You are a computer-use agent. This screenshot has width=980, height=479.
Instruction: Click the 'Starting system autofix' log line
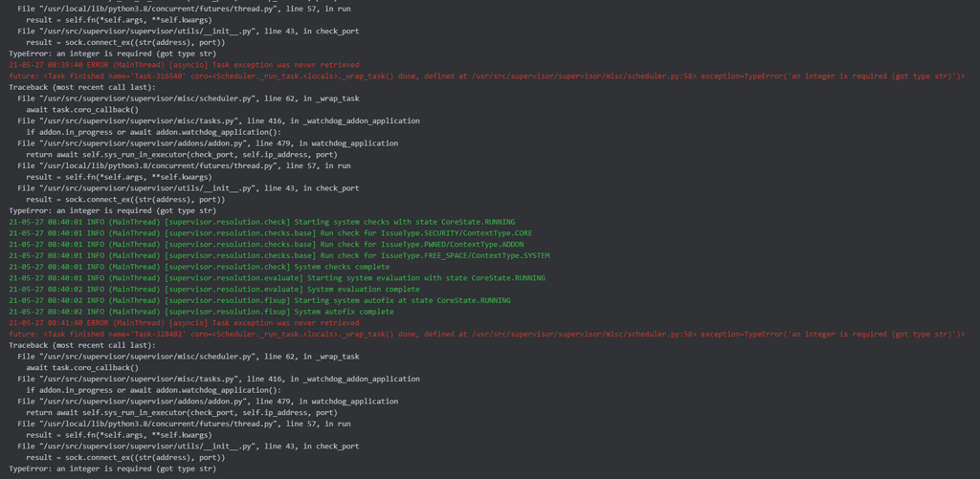pyautogui.click(x=259, y=300)
